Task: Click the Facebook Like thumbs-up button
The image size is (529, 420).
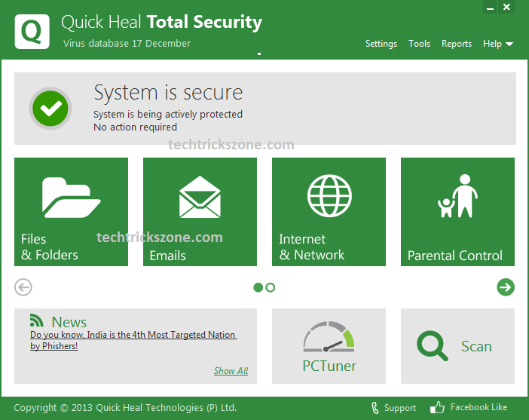Action: tap(438, 408)
